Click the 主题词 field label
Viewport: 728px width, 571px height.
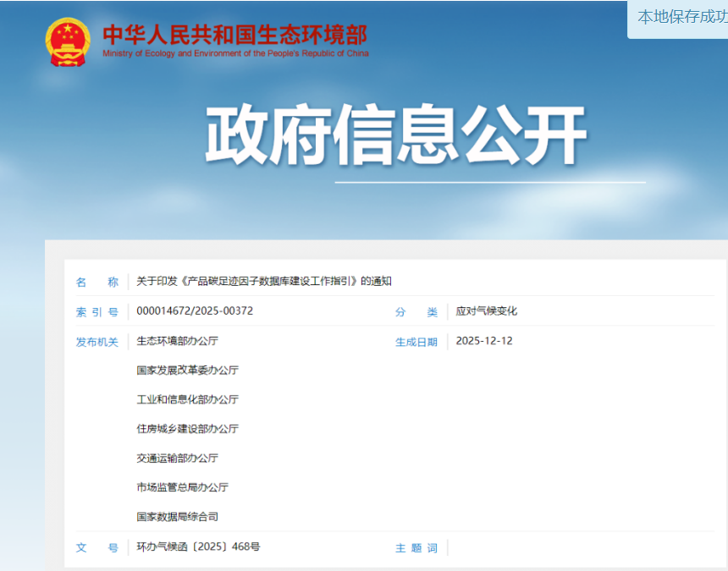416,548
